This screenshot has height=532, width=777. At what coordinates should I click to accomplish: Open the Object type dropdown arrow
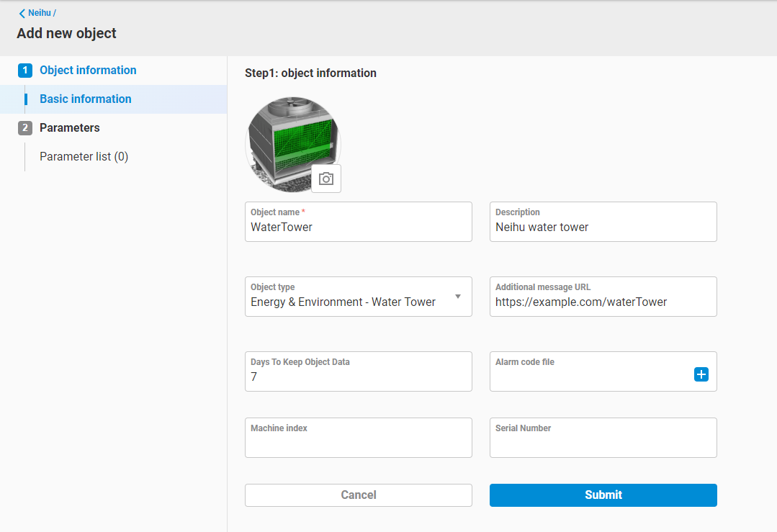(458, 297)
